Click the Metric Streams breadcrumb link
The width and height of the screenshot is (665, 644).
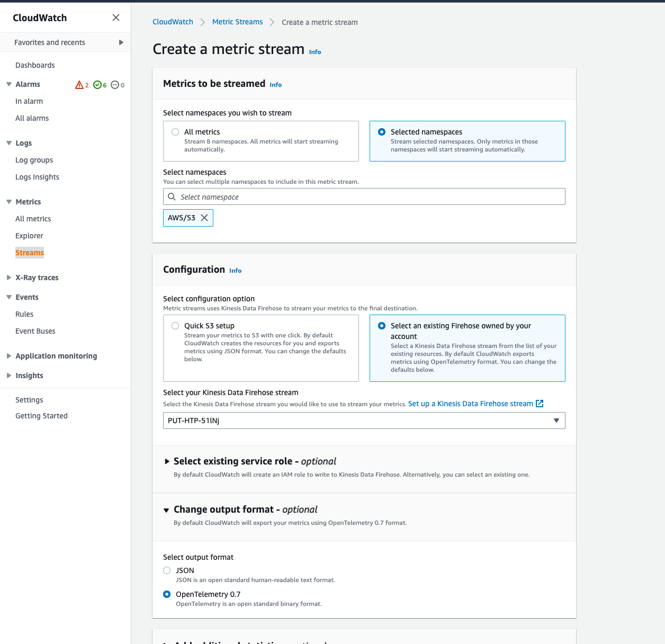(x=237, y=22)
